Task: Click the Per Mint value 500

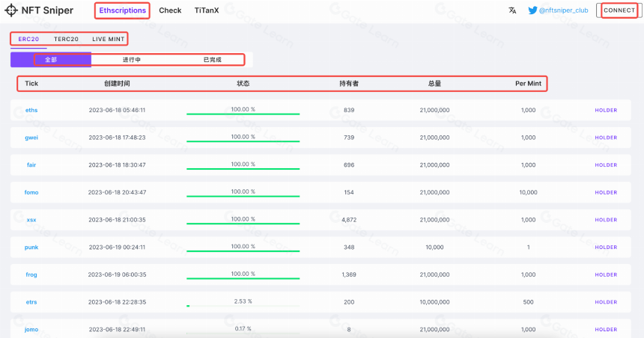Action: click(x=528, y=302)
